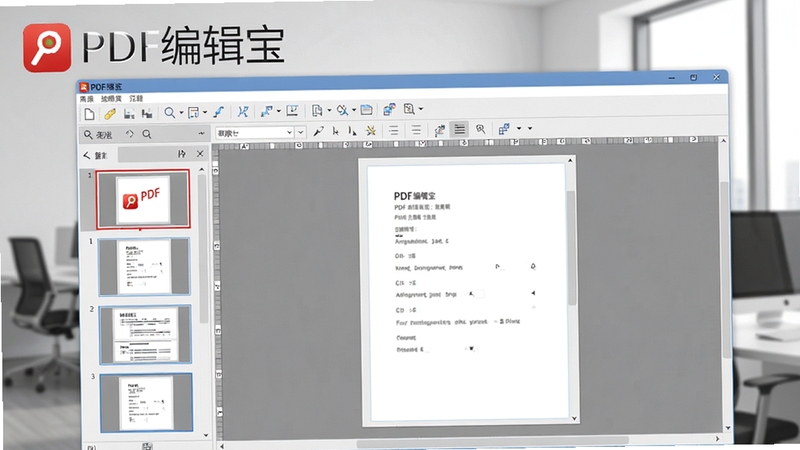Click the horizontal scrollbar left arrow
Image resolution: width=800 pixels, height=450 pixels.
222,446
